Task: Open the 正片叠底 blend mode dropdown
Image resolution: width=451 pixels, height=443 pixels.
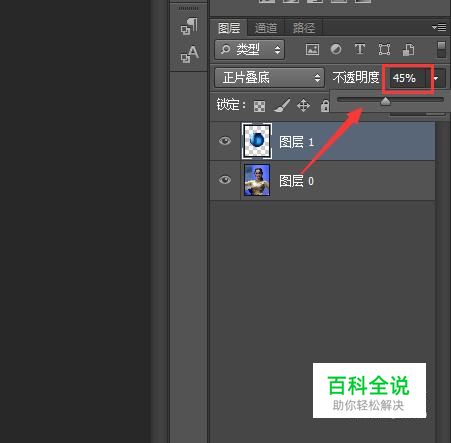Action: (269, 78)
